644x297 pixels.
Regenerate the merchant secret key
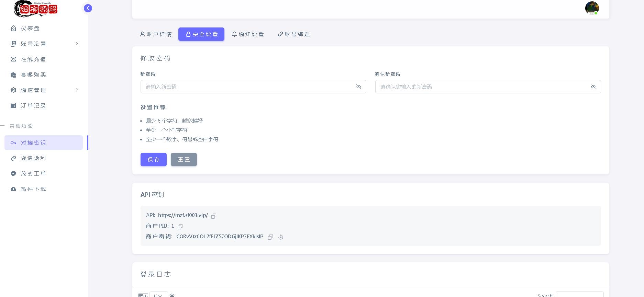pos(281,237)
